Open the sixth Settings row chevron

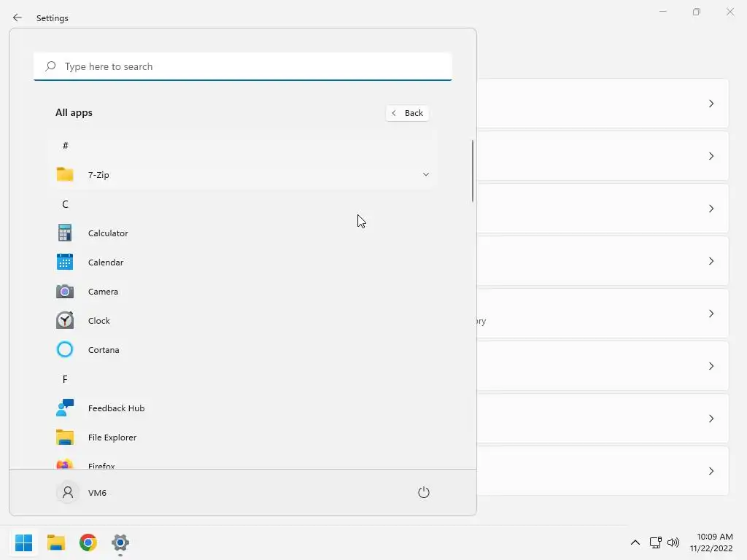(x=711, y=366)
